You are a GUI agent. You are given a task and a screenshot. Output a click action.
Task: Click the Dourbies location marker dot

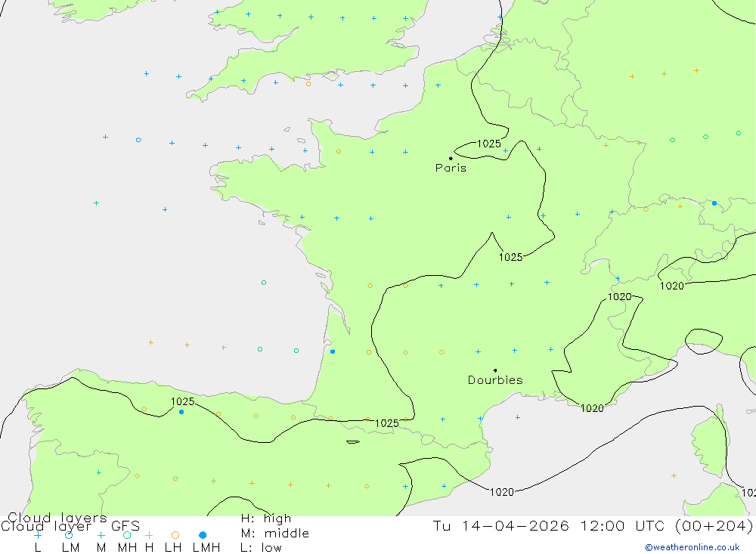495,370
